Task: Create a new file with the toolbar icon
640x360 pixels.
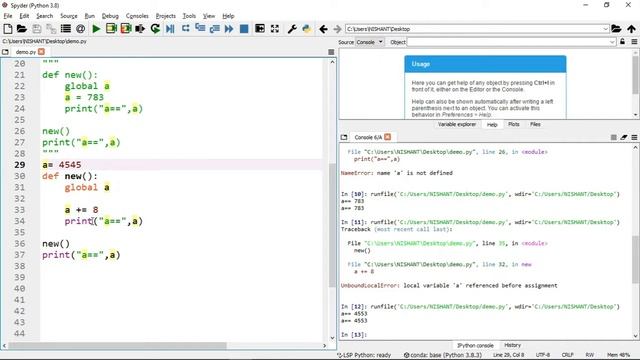Action: (x=8, y=29)
